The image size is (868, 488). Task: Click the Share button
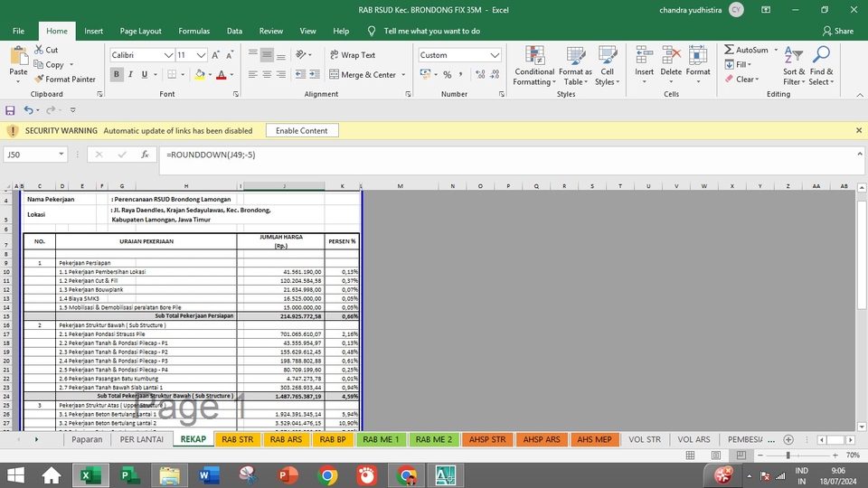[836, 31]
